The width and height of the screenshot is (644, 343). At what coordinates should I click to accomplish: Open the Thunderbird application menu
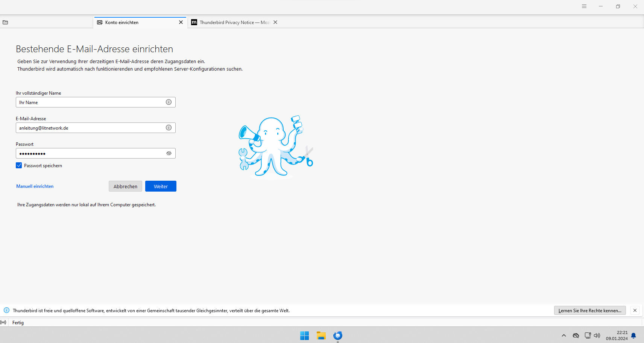coord(584,6)
